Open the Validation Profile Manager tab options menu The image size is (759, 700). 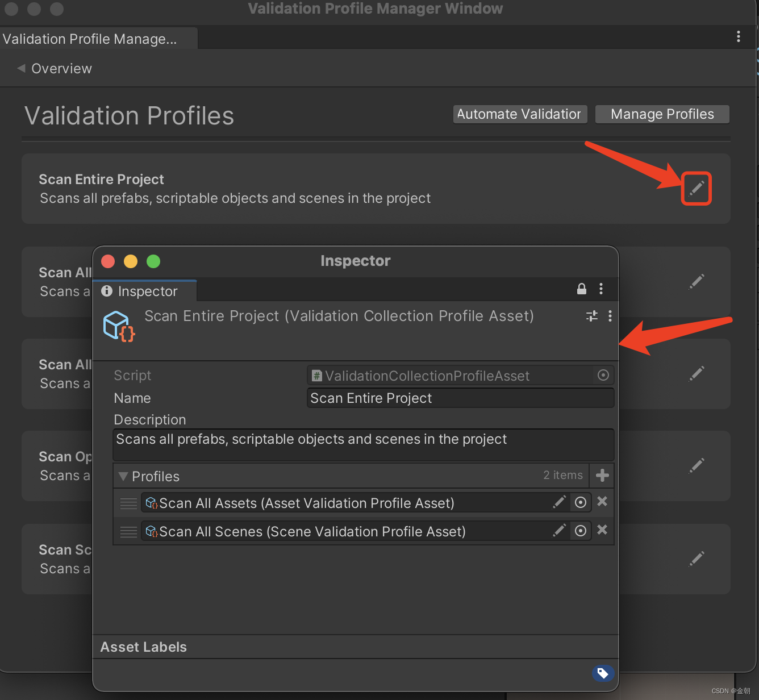(738, 37)
